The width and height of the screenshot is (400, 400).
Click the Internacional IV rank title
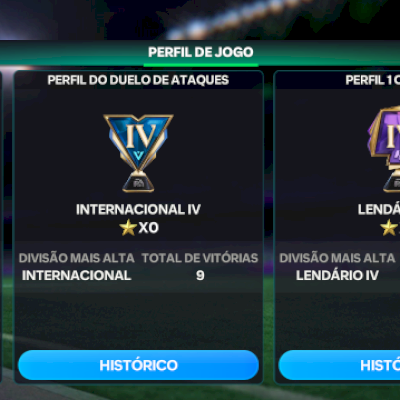click(138, 210)
